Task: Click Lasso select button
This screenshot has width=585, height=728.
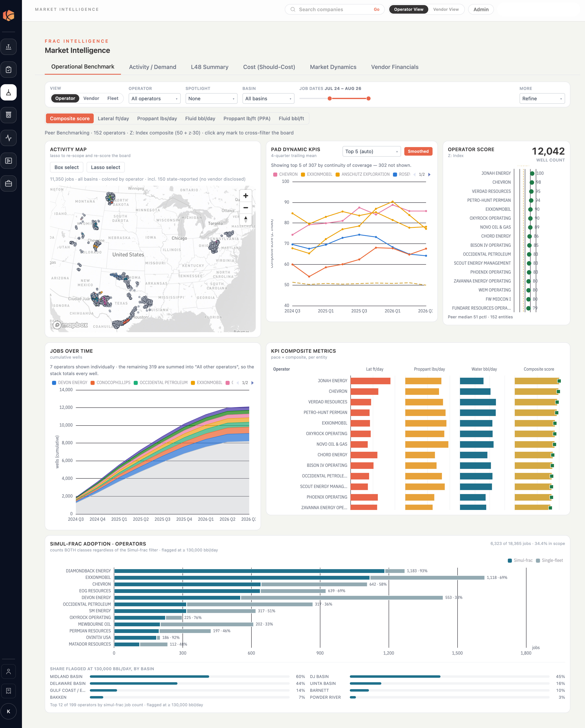Action: [105, 167]
